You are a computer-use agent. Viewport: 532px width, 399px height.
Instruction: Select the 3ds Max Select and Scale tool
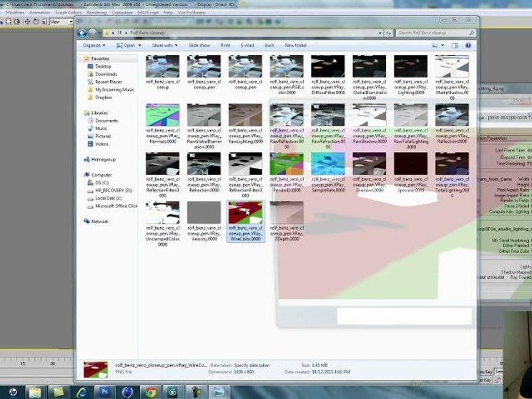44,22
